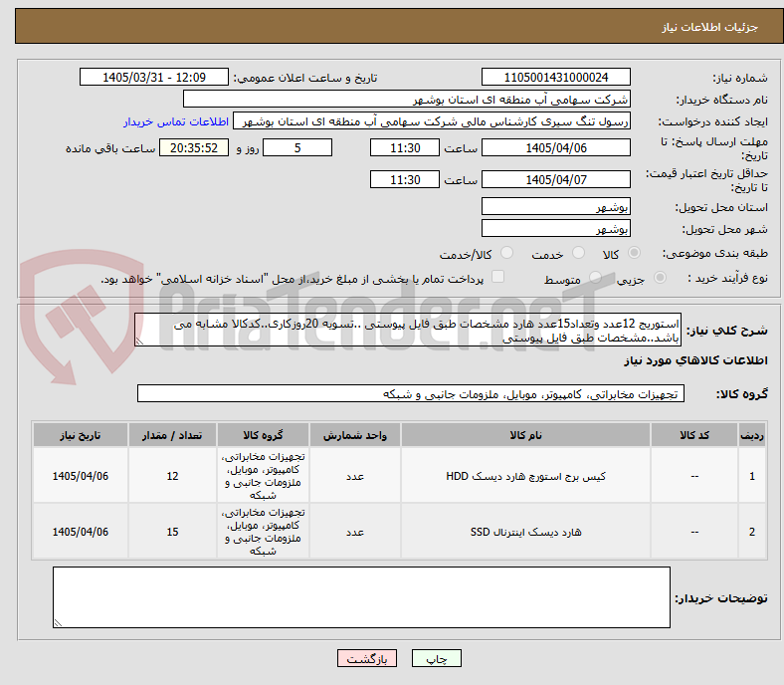The height and width of the screenshot is (685, 784).
Task: Click the گروه کالا column header
Action: point(263,435)
